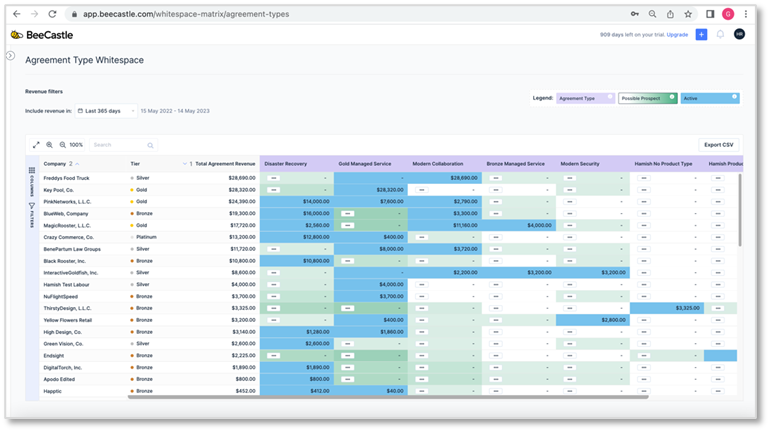This screenshot has height=432, width=770.
Task: Sort by Total Agreement Revenue header
Action: pos(225,164)
